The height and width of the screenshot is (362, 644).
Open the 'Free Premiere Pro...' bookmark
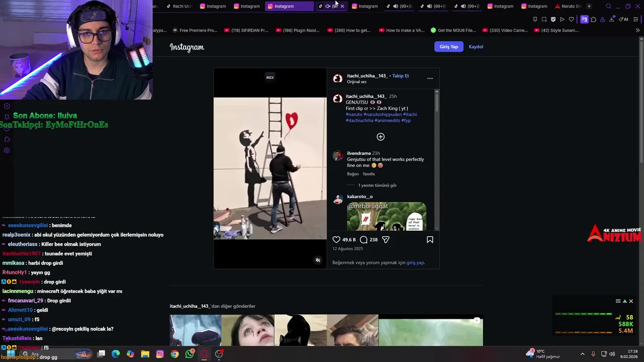click(195, 30)
